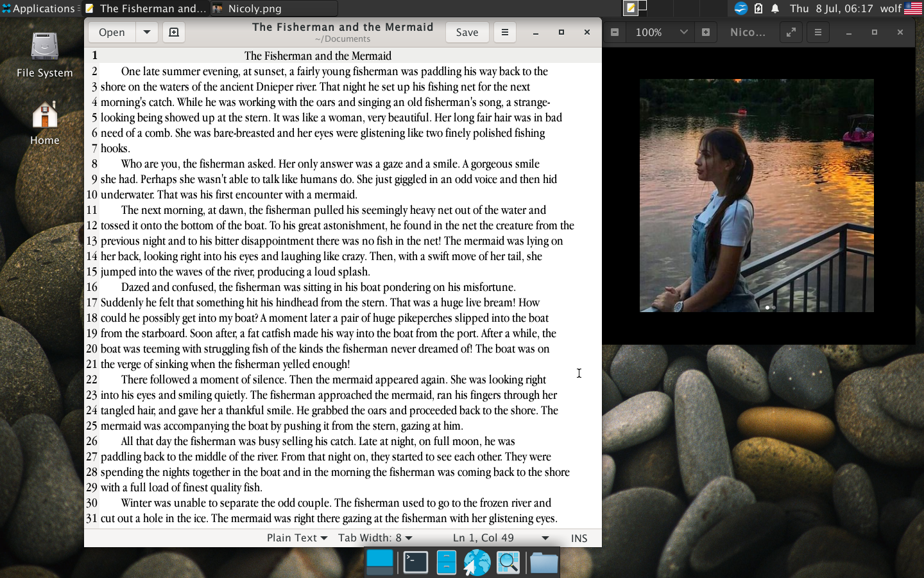Toggle INS insert/overwrite mode in status bar
The image size is (924, 578).
click(579, 538)
